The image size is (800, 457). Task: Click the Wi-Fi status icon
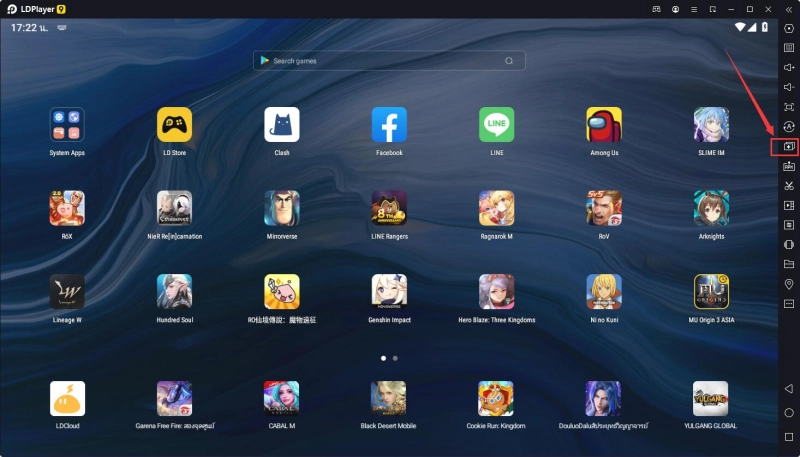(x=740, y=27)
